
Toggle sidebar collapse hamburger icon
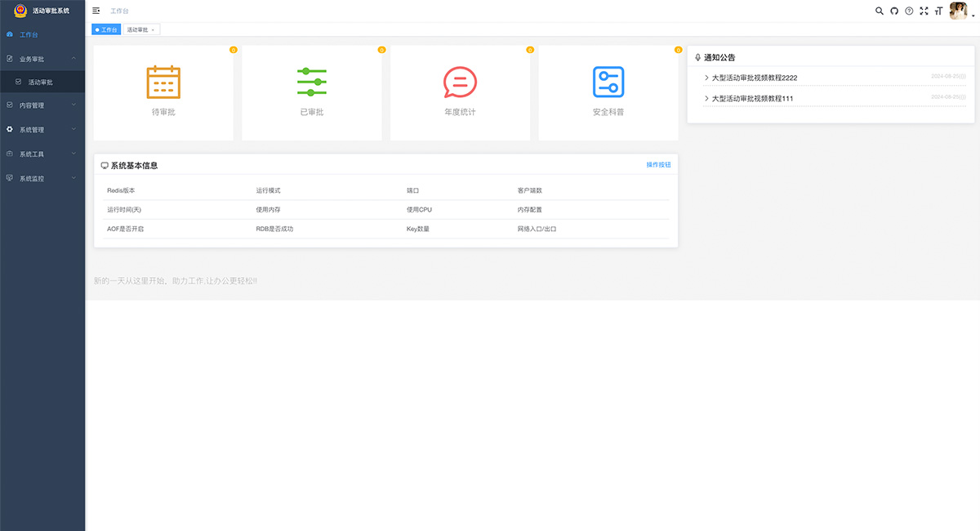[96, 11]
